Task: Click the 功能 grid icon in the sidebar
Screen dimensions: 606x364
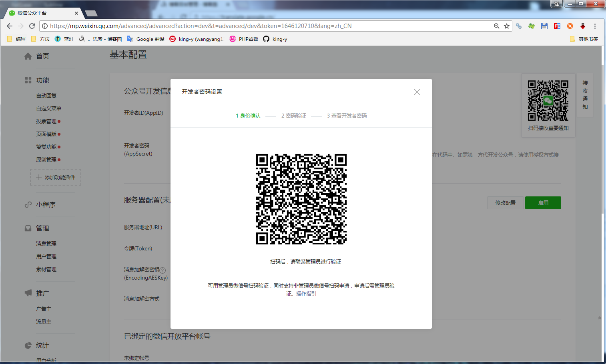Action: (28, 80)
